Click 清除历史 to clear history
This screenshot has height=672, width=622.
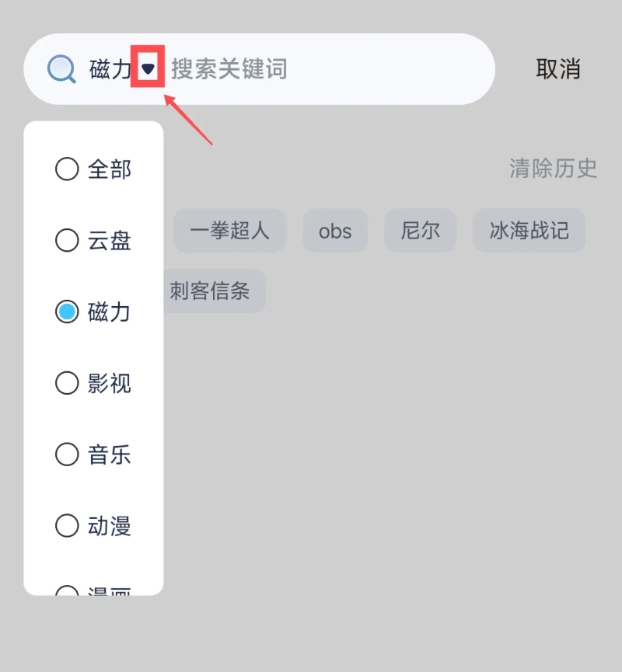pyautogui.click(x=553, y=168)
